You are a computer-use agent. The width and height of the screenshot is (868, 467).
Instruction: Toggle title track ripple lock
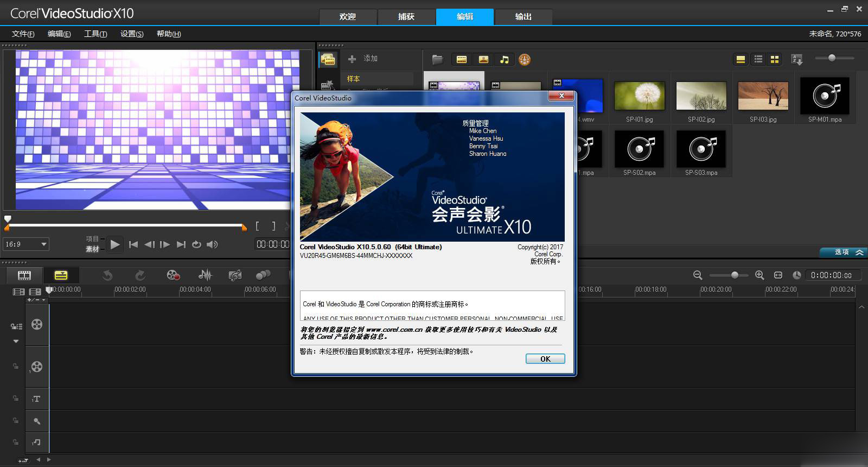click(16, 399)
